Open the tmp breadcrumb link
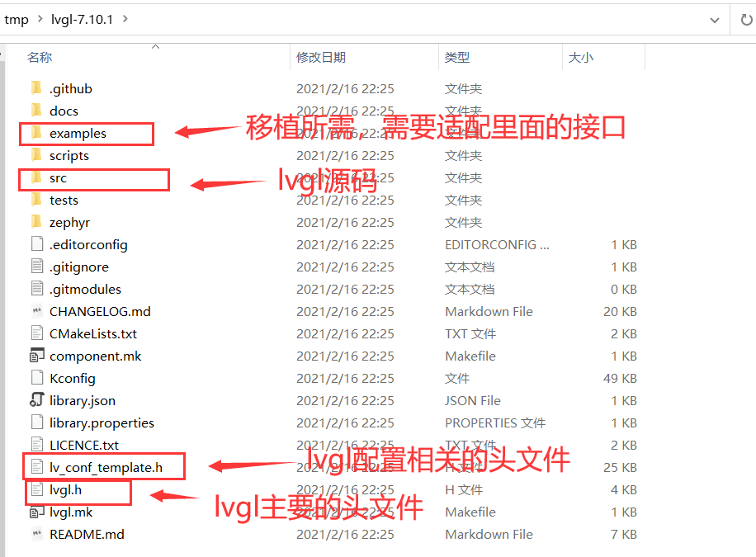Screen dimensions: 756x557 [x=17, y=19]
